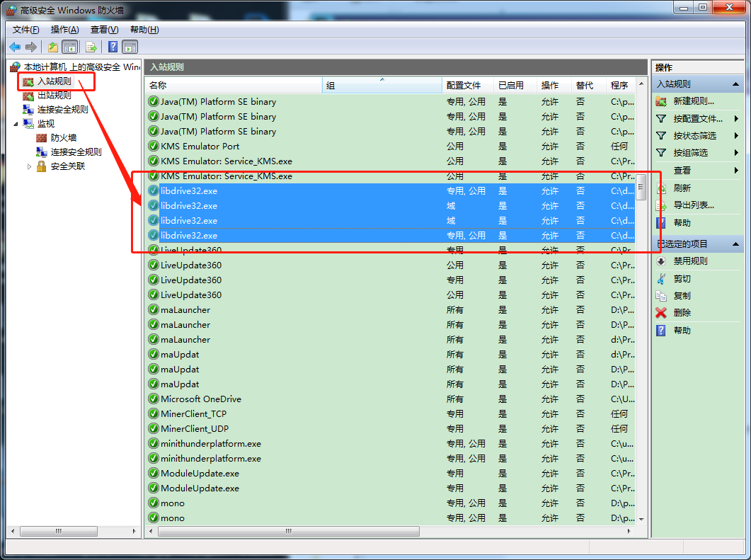Select the KMS Emulator Port rule row

point(391,146)
